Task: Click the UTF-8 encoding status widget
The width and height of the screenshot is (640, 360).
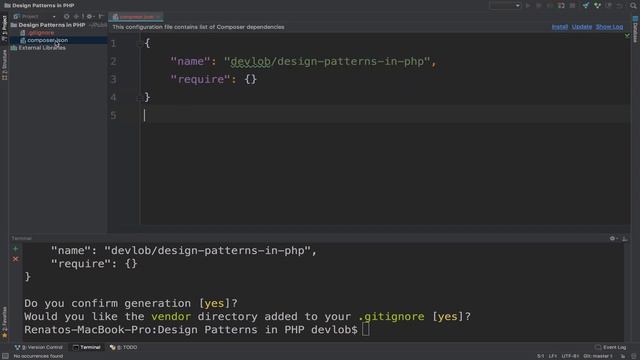Action: tap(570, 356)
